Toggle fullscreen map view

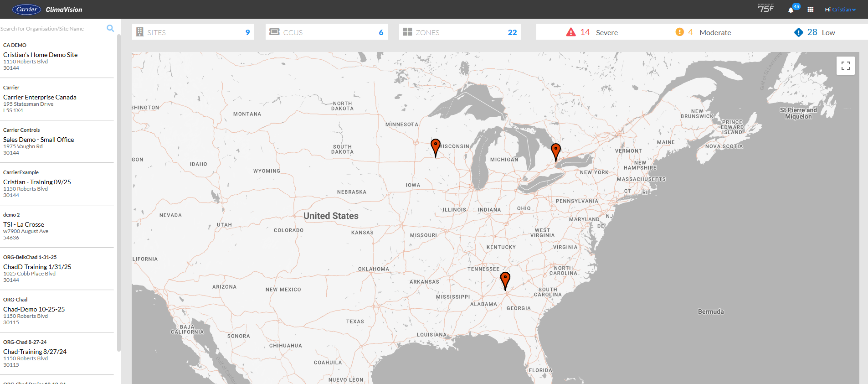pos(846,66)
